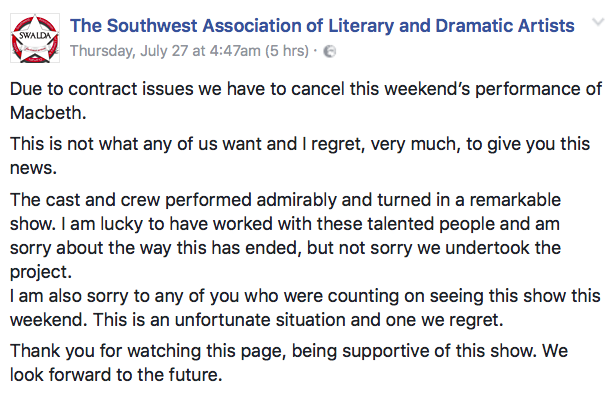Image resolution: width=610 pixels, height=400 pixels.
Task: Click the word Macbeth in the post
Action: coord(48,113)
